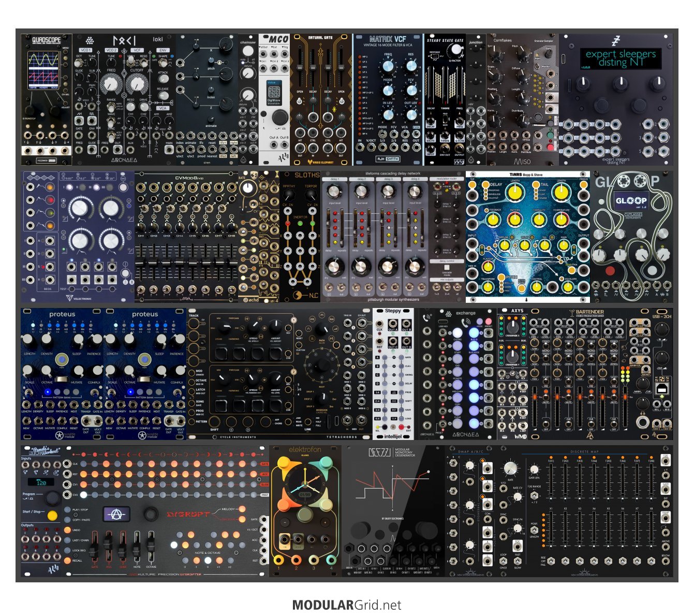Toggle the LOCK SEQ button on Disrupt
The width and height of the screenshot is (694, 616).
68,550
